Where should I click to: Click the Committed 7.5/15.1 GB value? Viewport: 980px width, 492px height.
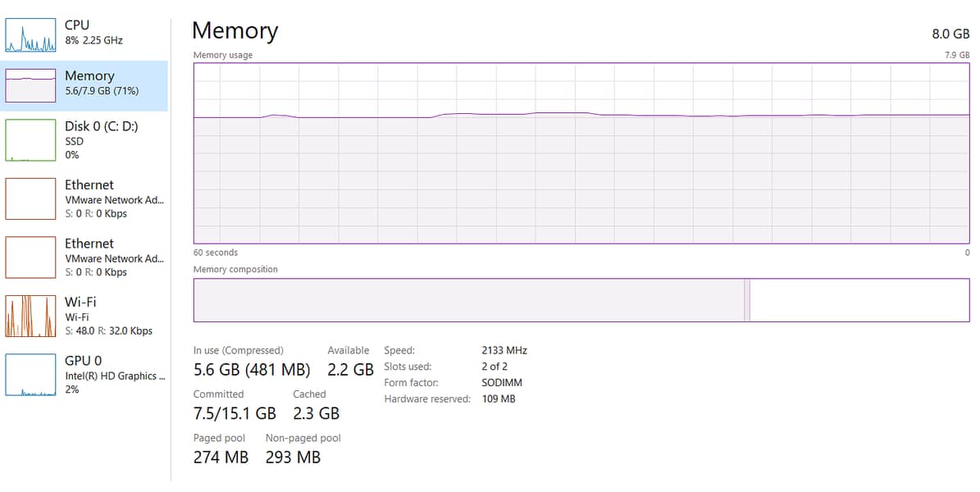click(235, 413)
